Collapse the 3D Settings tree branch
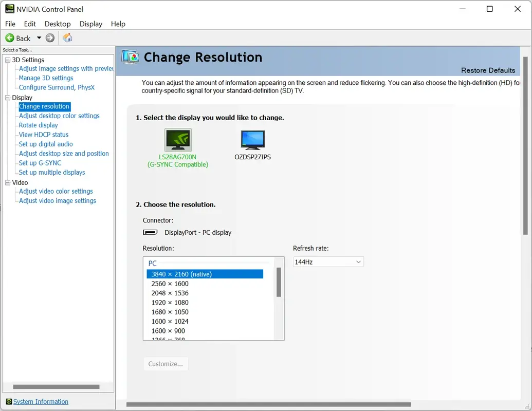Viewport: 532px width, 411px height. pos(7,60)
